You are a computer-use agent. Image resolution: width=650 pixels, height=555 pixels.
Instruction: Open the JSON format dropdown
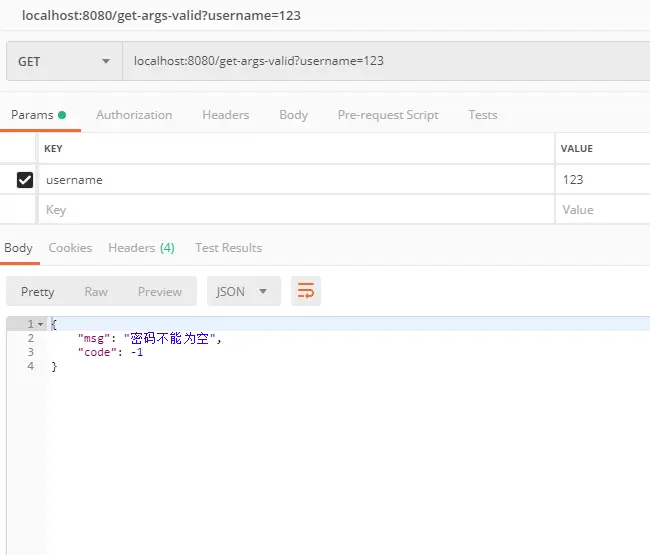[243, 291]
